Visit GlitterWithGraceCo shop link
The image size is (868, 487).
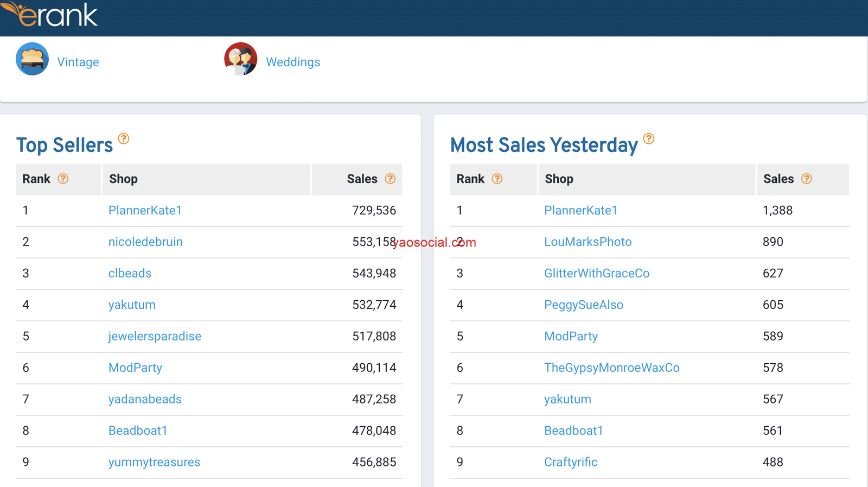pyautogui.click(x=597, y=274)
